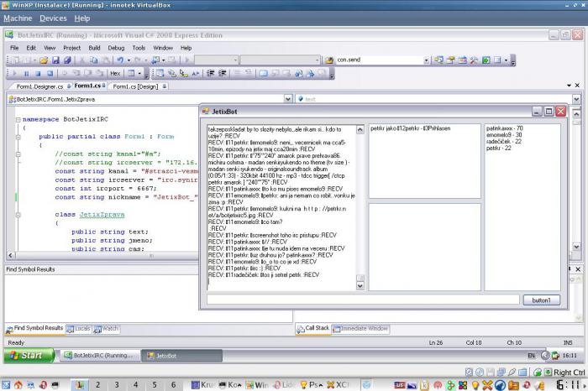The width and height of the screenshot is (588, 391).
Task: Open VirtualBox Devices menu
Action: (x=53, y=18)
